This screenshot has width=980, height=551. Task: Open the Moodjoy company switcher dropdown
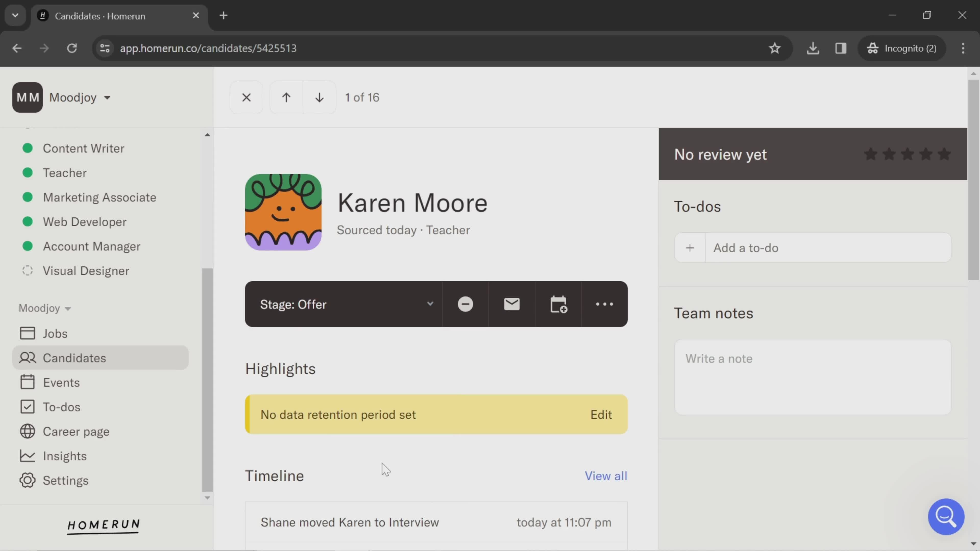click(x=80, y=97)
